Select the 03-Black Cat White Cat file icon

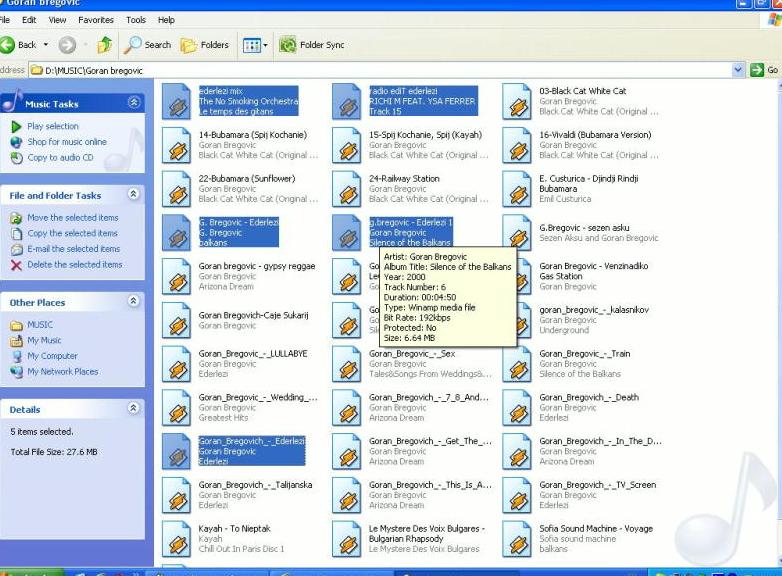click(x=517, y=101)
